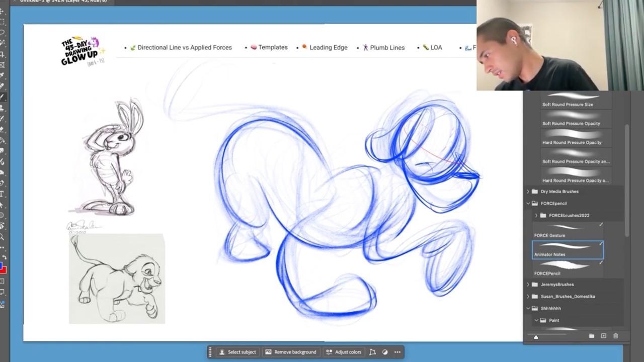The image size is (644, 362).
Task: Click the foreground color swatch
Action: (x=1, y=265)
